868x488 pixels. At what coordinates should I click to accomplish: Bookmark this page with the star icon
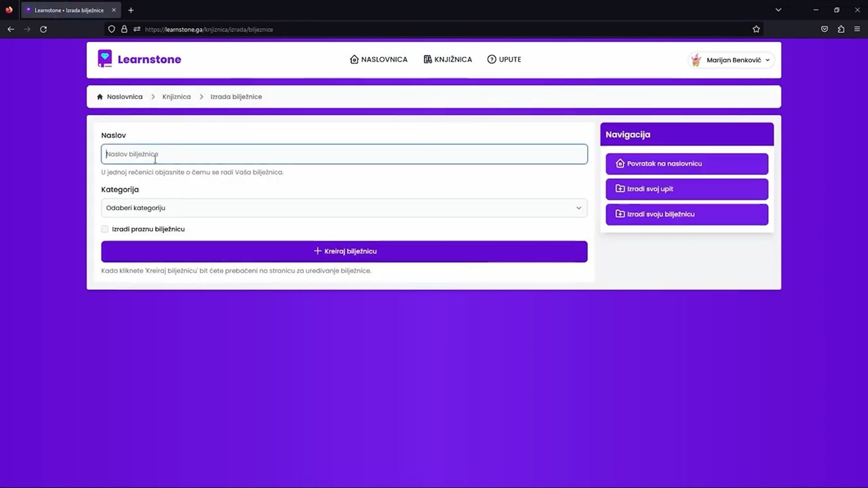756,29
